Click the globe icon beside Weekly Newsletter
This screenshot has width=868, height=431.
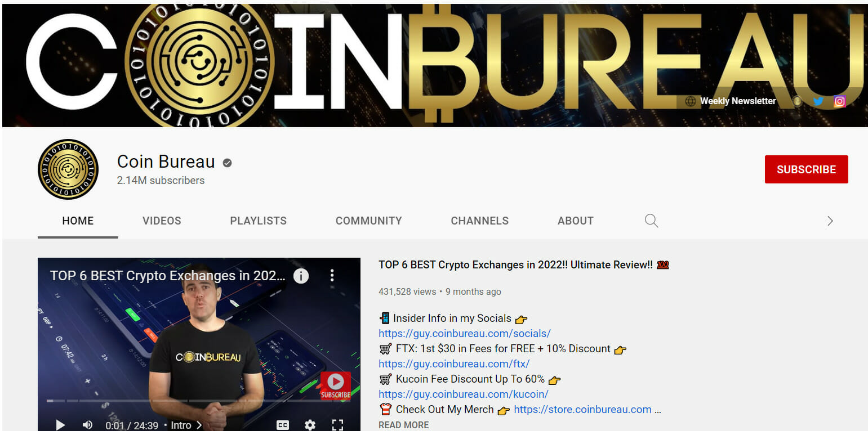690,101
